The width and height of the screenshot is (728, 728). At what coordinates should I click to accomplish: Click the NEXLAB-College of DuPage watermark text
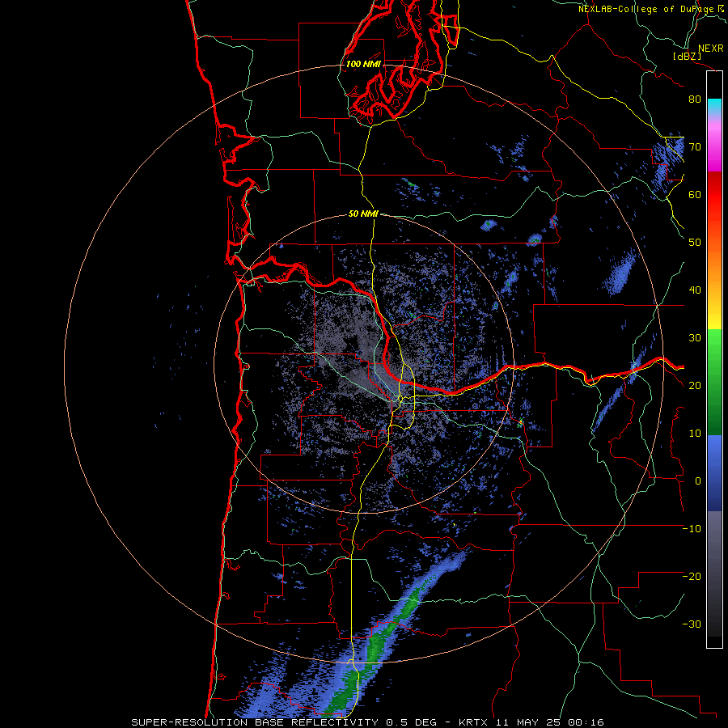[653, 9]
